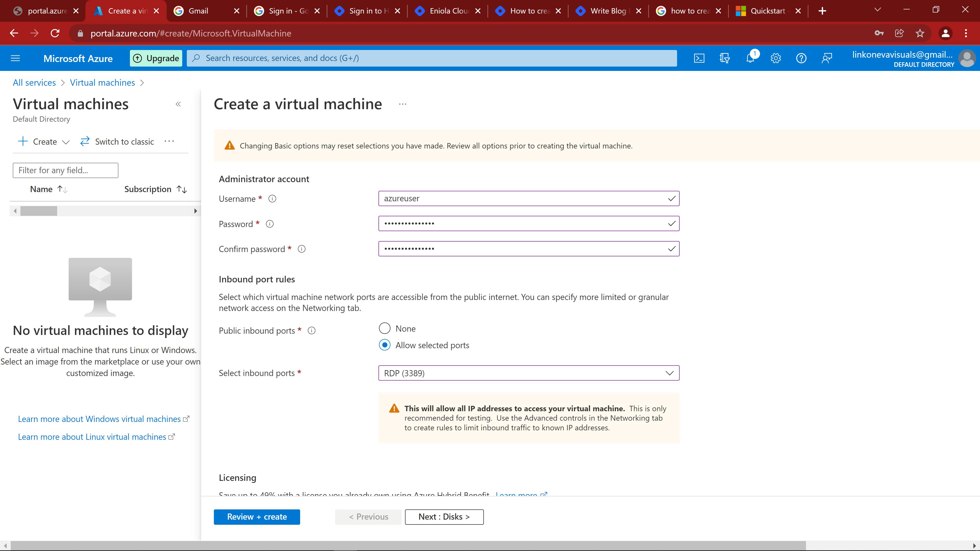This screenshot has width=980, height=551.
Task: Expand the Select inbound ports dropdown
Action: [x=529, y=373]
